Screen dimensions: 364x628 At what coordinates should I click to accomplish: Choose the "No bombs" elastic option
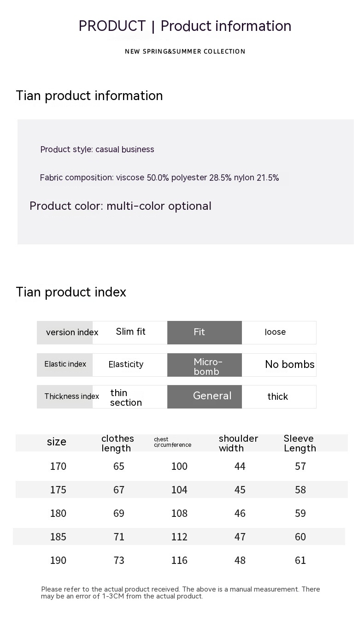coord(289,365)
